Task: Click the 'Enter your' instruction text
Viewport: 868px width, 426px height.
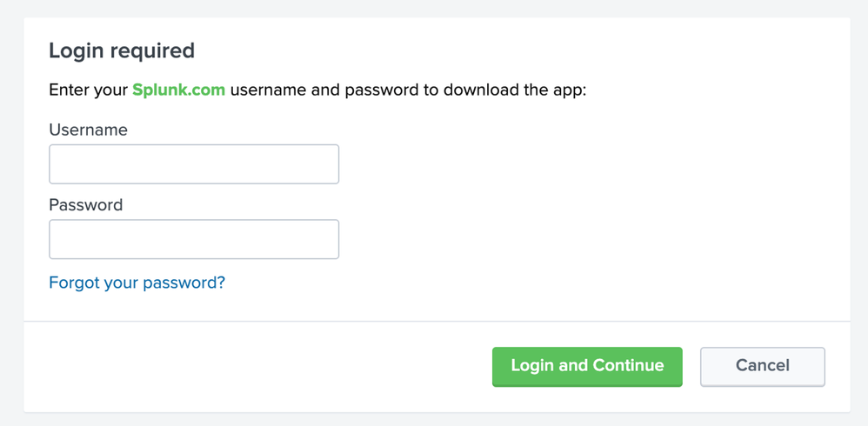Action: pos(88,90)
